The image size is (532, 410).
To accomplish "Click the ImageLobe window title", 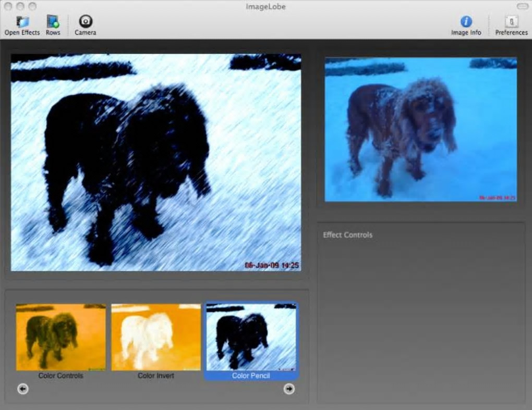I will (265, 7).
